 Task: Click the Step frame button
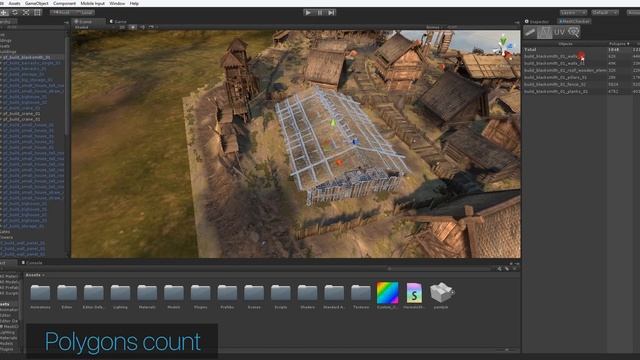(331, 13)
